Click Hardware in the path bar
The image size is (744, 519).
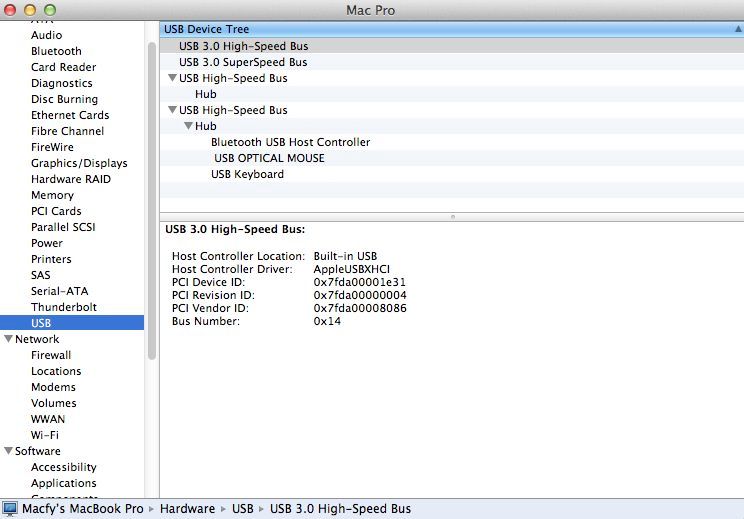pyautogui.click(x=187, y=509)
